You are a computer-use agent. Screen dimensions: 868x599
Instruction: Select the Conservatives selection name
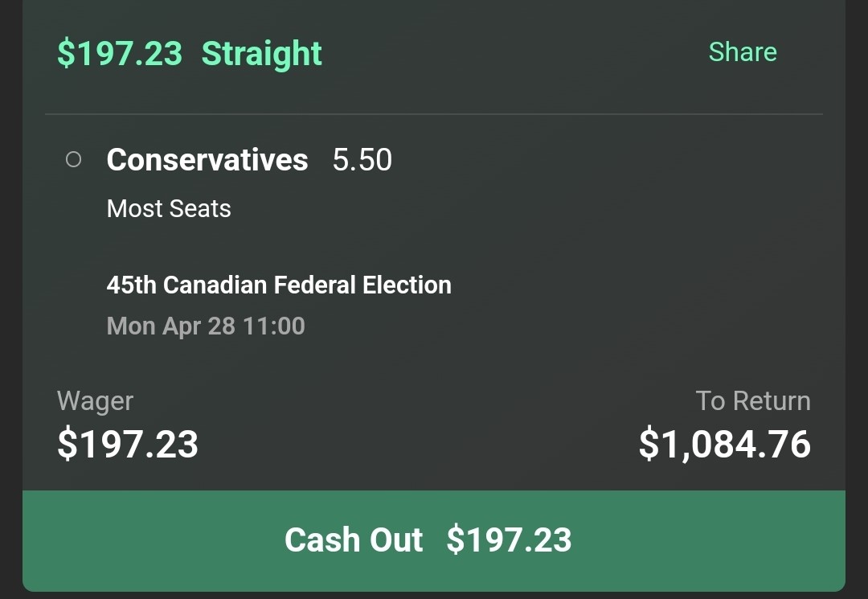tap(207, 160)
